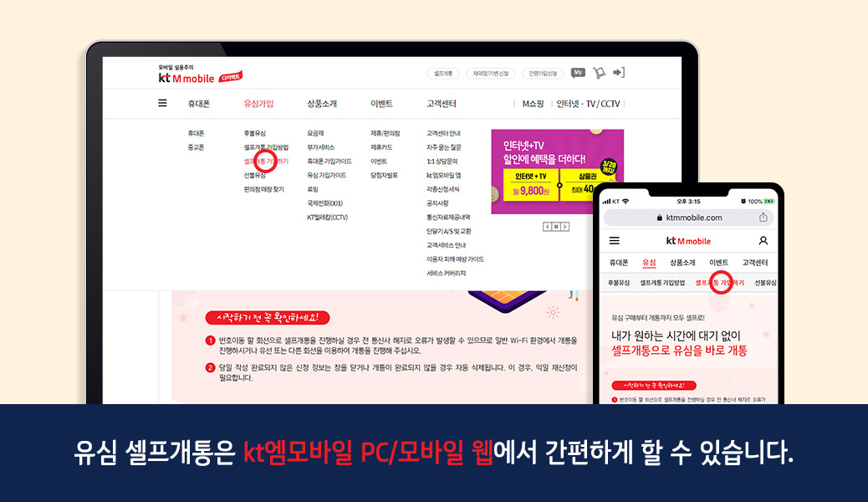Select 당첨자발표 in the submenu
This screenshot has height=502, width=868.
coord(384,175)
